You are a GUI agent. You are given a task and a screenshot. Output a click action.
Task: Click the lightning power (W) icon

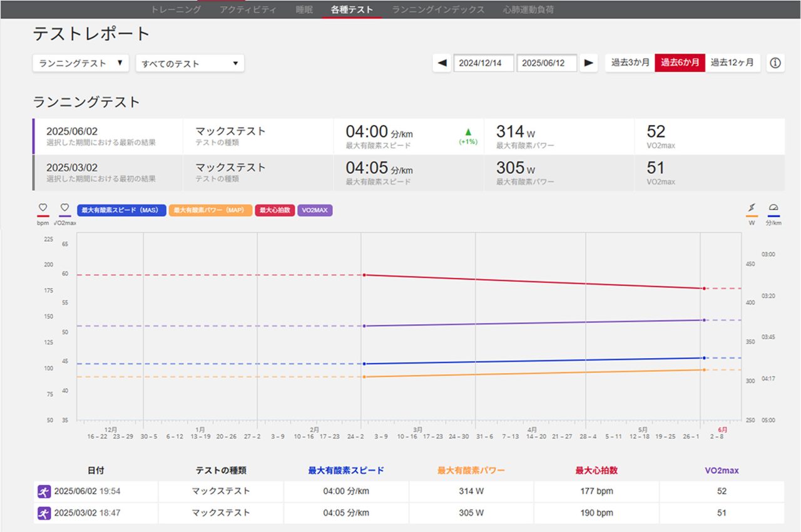point(752,208)
